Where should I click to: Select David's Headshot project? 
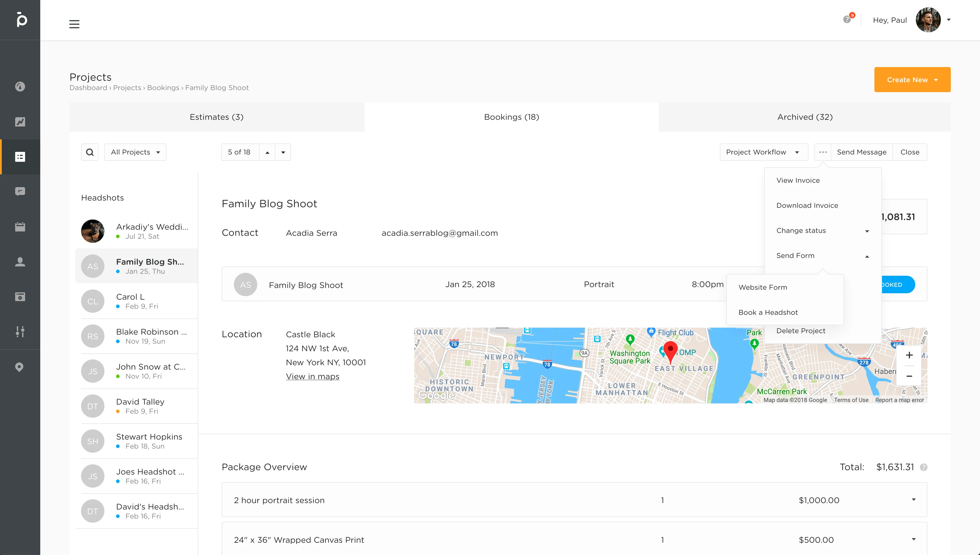(136, 511)
